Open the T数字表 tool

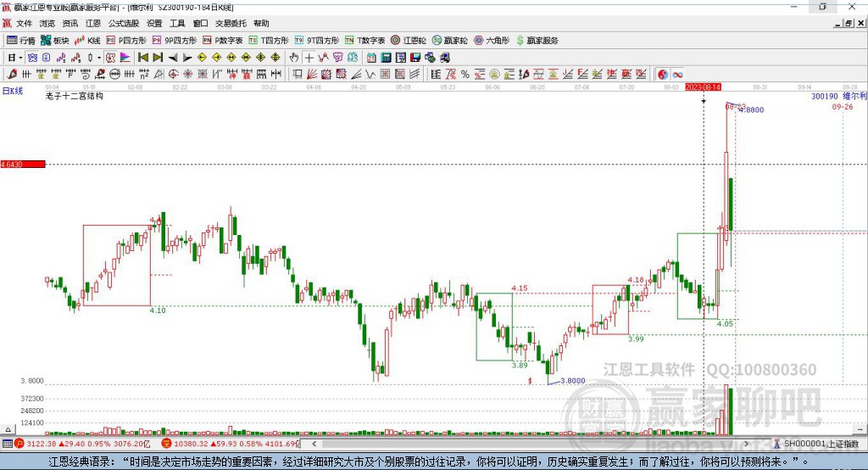[x=364, y=41]
